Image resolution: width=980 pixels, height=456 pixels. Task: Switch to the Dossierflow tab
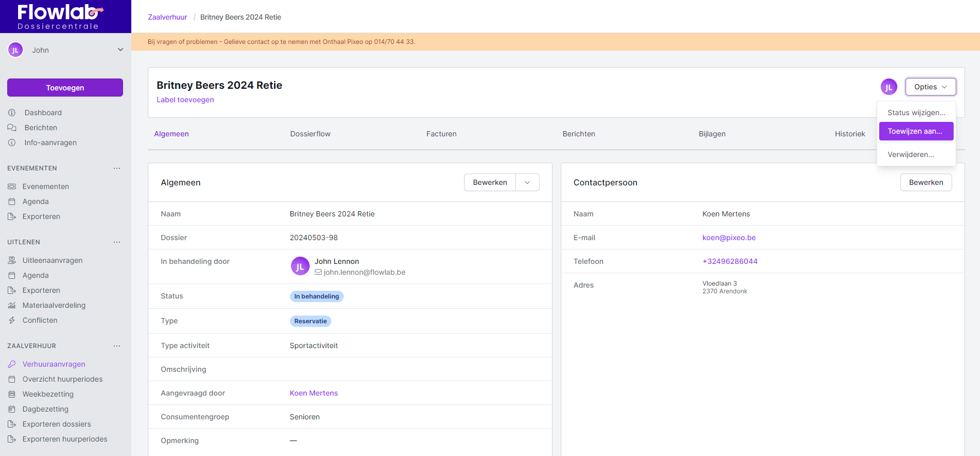coord(310,134)
